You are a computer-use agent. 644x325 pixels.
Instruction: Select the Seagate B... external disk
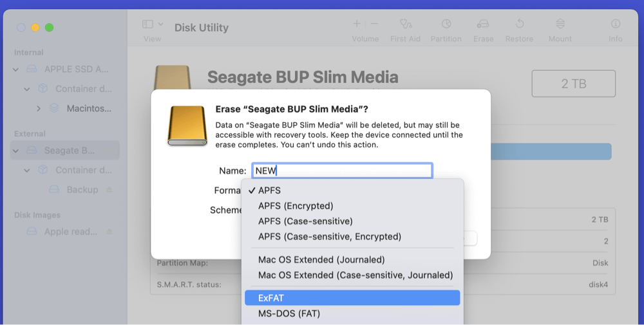point(65,150)
